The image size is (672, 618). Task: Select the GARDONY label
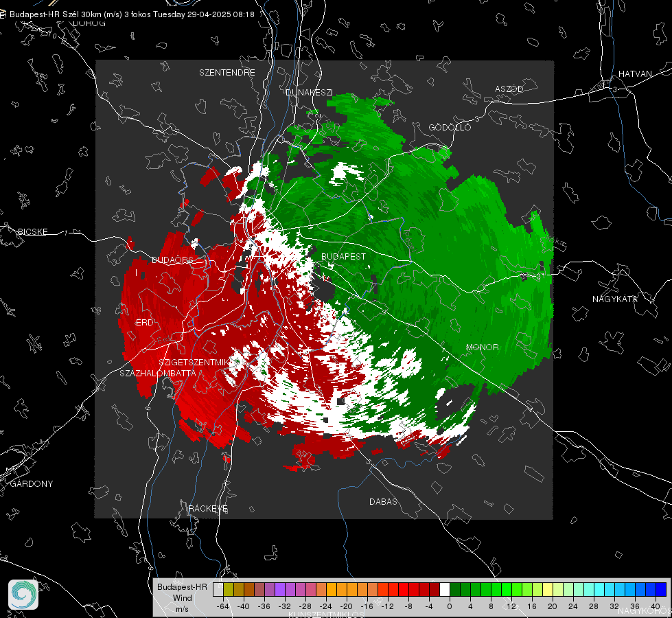(32, 484)
